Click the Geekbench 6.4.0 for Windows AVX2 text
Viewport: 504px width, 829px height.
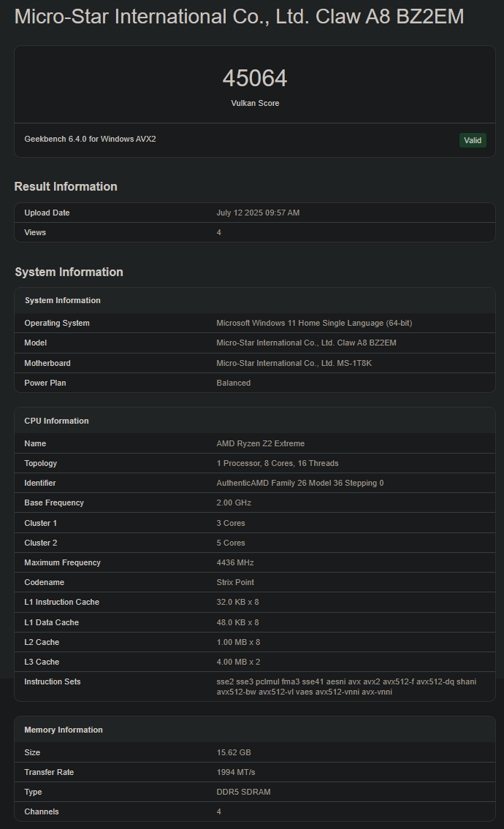[90, 139]
